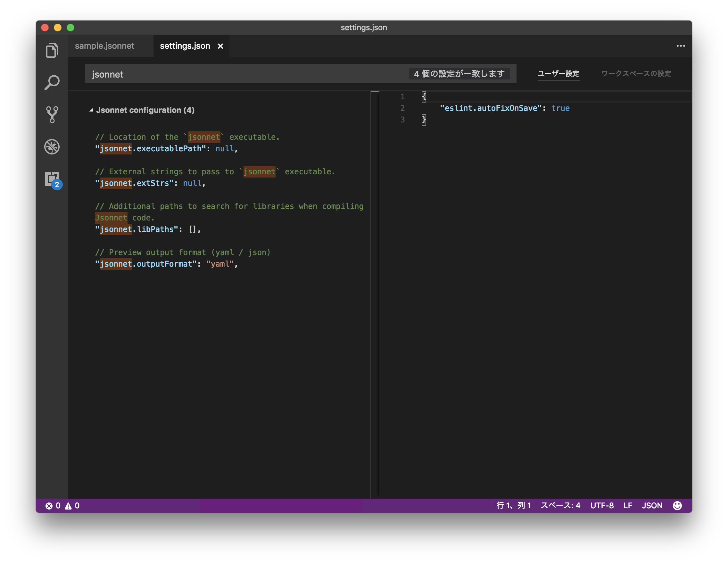Click ユーザー設定 link
Image resolution: width=728 pixels, height=564 pixels.
(x=558, y=74)
